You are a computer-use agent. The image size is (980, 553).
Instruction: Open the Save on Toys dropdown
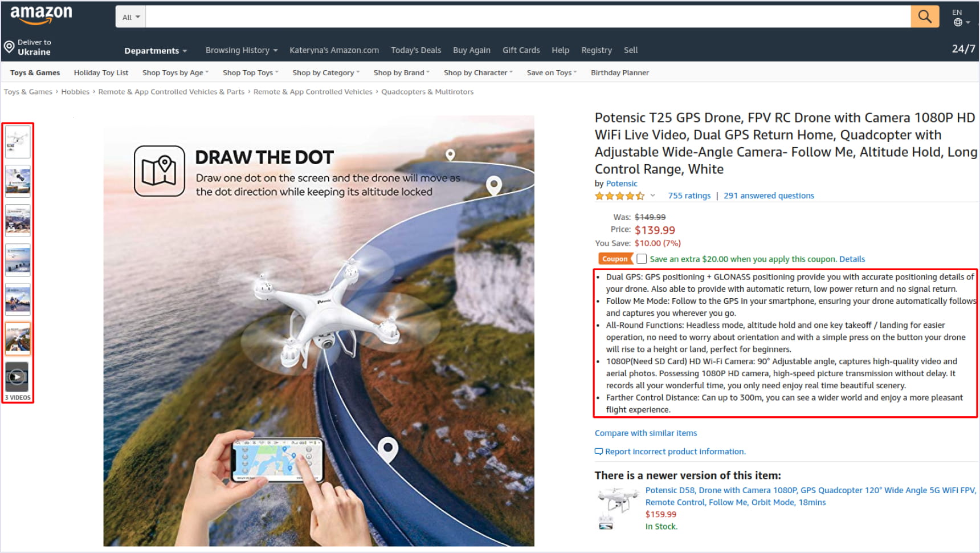click(x=552, y=73)
